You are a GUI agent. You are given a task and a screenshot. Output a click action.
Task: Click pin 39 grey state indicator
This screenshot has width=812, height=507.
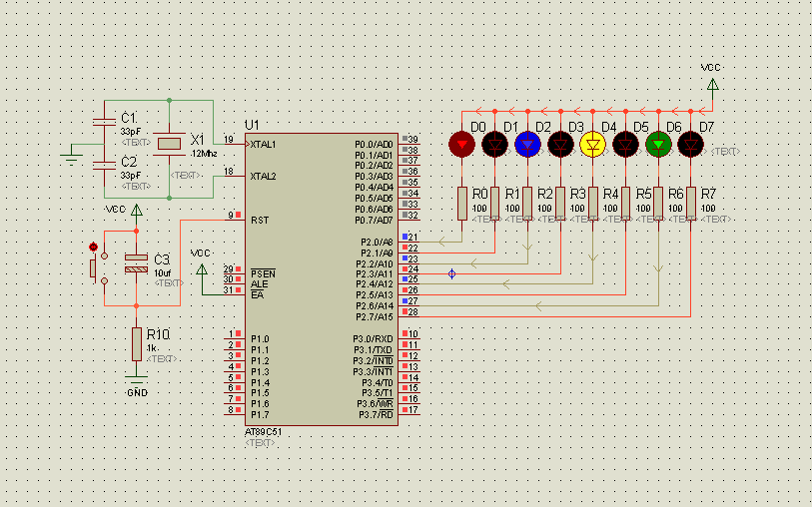(x=405, y=139)
